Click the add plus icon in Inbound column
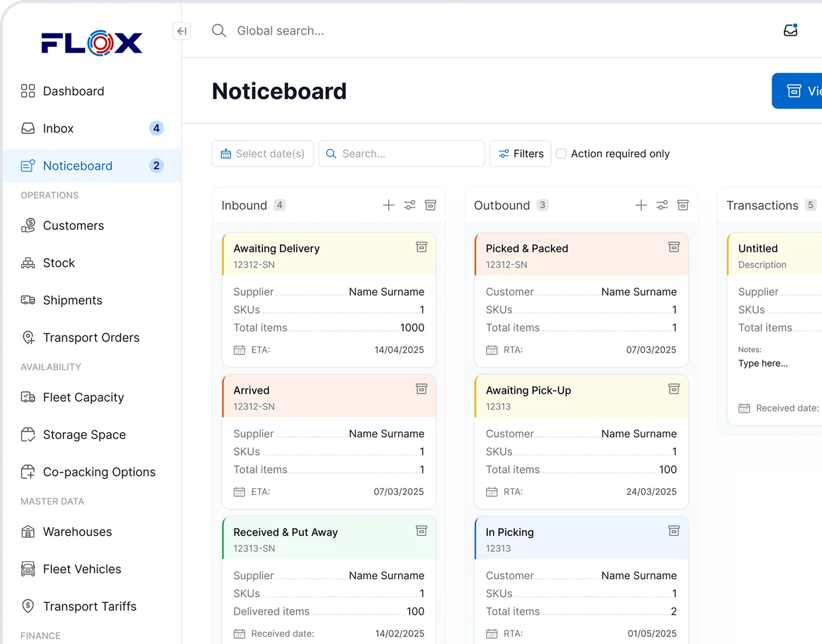The width and height of the screenshot is (822, 644). (389, 205)
